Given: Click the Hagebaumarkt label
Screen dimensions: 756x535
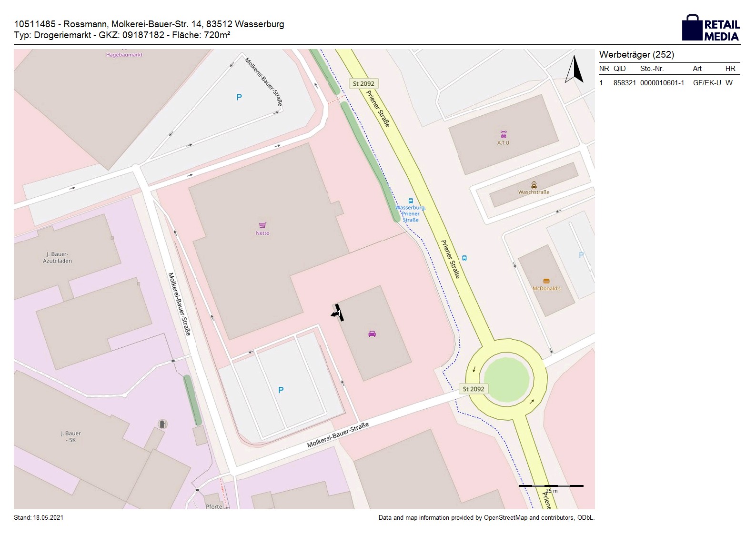Looking at the screenshot, I should pos(124,55).
